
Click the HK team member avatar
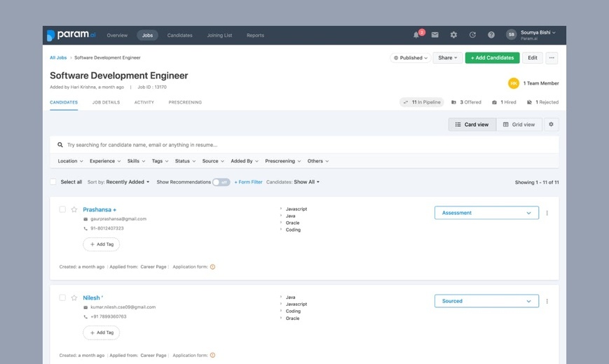[514, 83]
